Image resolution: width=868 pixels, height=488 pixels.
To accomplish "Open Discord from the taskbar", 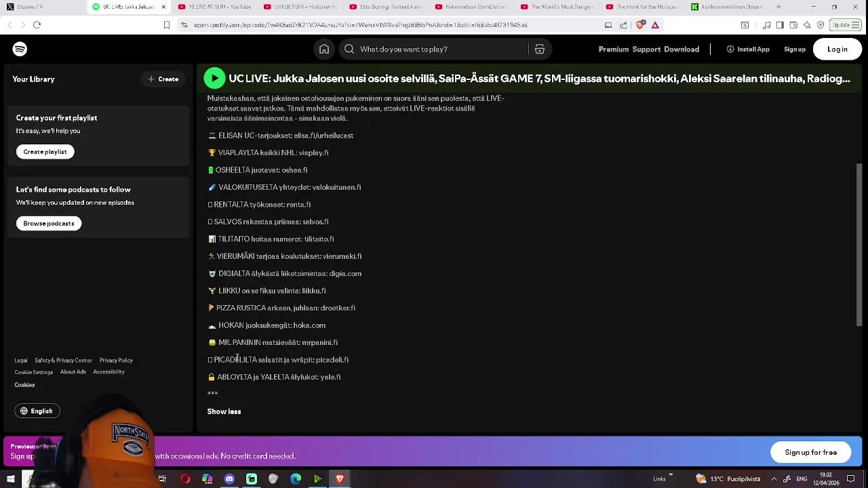I will click(x=229, y=479).
